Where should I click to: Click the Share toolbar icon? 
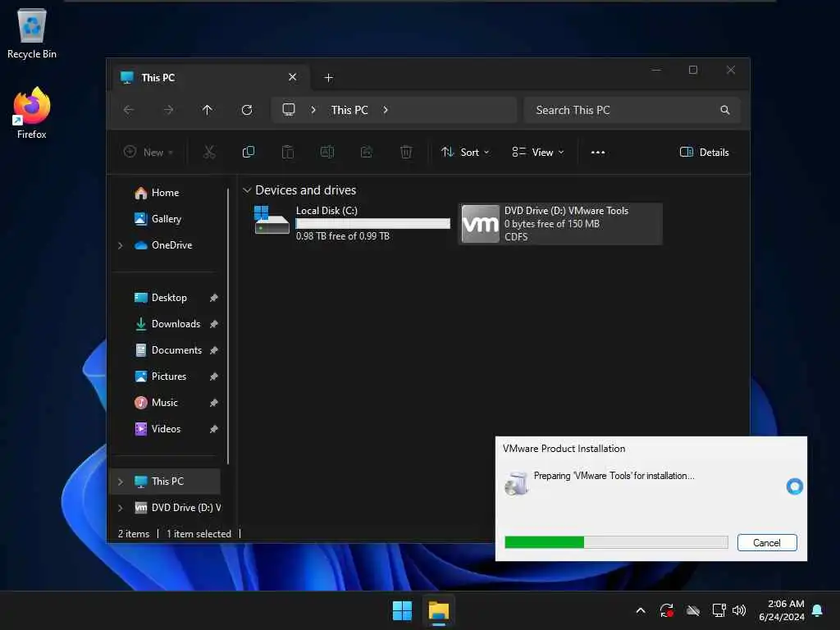(367, 152)
